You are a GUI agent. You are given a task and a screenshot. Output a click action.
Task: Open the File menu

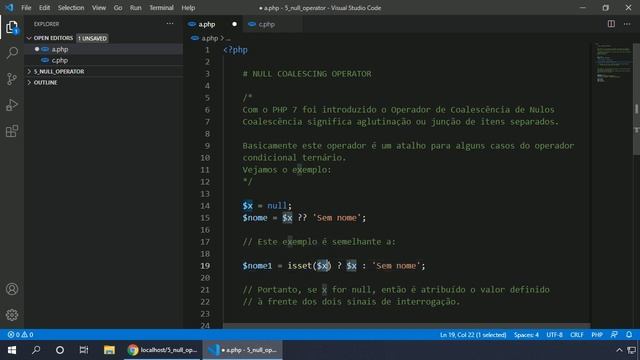coord(26,8)
